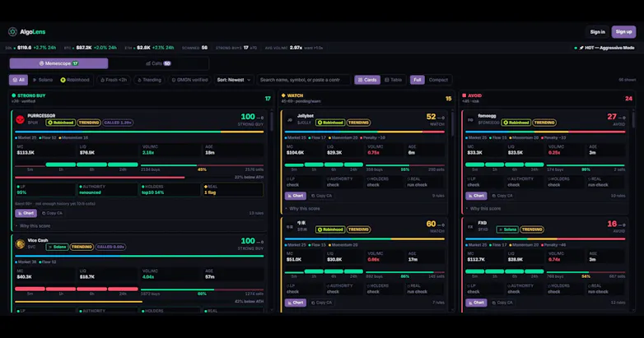Click Robinhood badge on PURRCESSOR card

61,123
